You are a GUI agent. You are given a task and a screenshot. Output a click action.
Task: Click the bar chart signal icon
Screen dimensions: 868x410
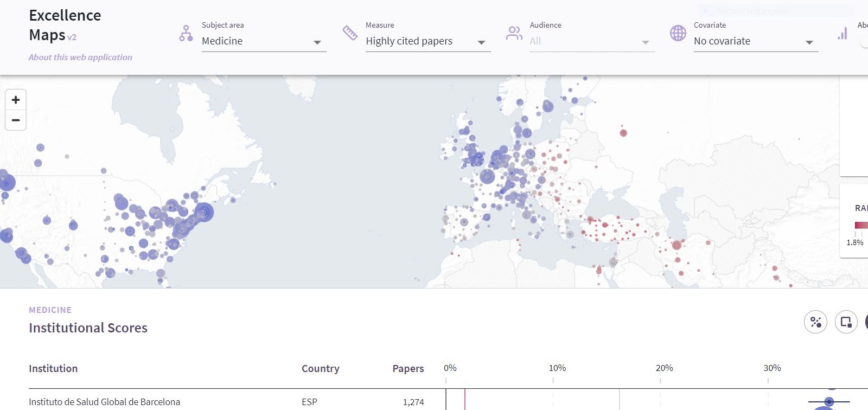click(x=842, y=34)
